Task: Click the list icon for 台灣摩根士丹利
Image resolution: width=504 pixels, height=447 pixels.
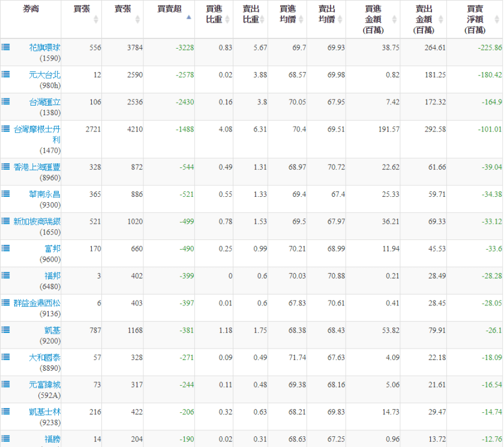Action: pyautogui.click(x=5, y=128)
